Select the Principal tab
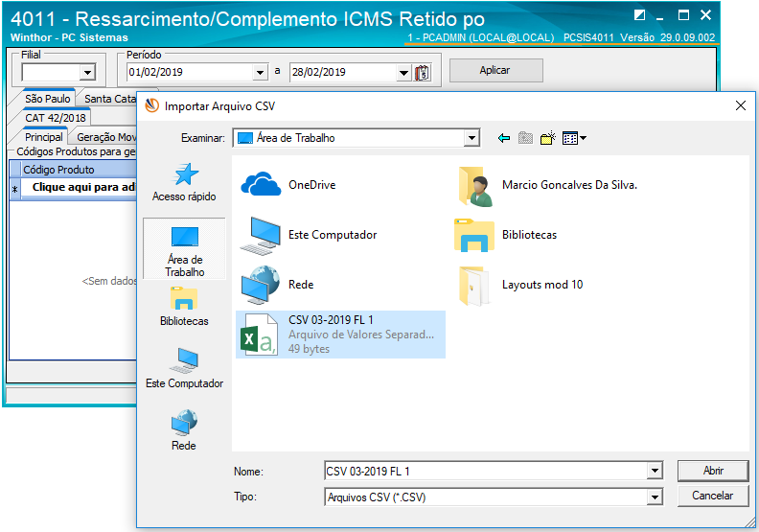Viewport: 759px width, 532px height. click(43, 137)
